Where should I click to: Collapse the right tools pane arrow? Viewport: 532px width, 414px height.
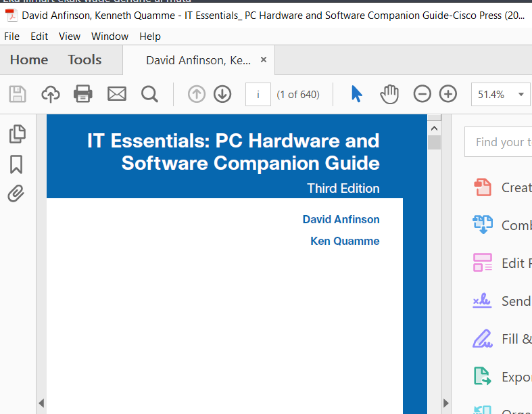tap(446, 403)
